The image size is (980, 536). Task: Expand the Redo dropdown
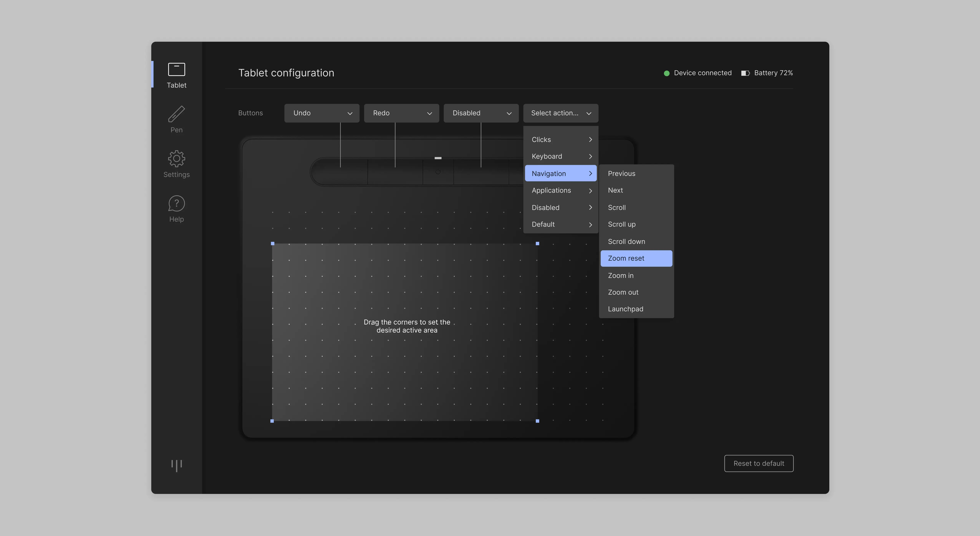(401, 113)
